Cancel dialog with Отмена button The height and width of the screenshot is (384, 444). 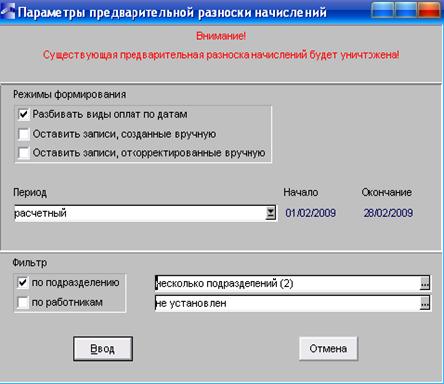pyautogui.click(x=328, y=349)
